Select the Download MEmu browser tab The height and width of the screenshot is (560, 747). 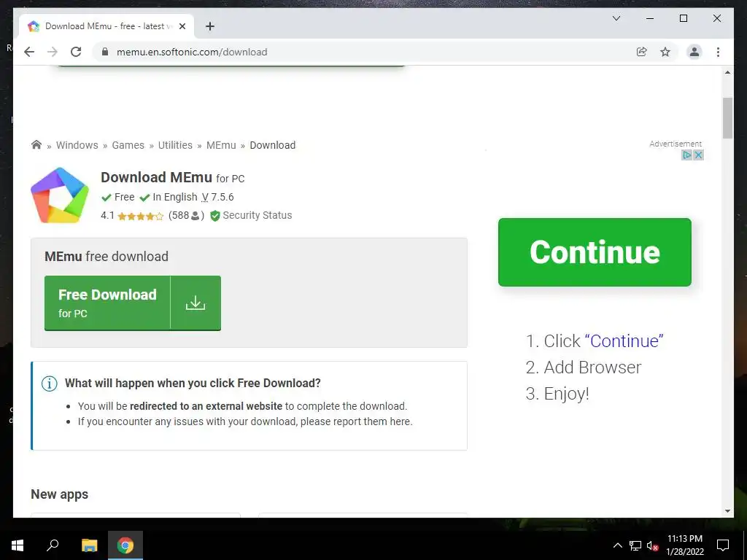(107, 26)
